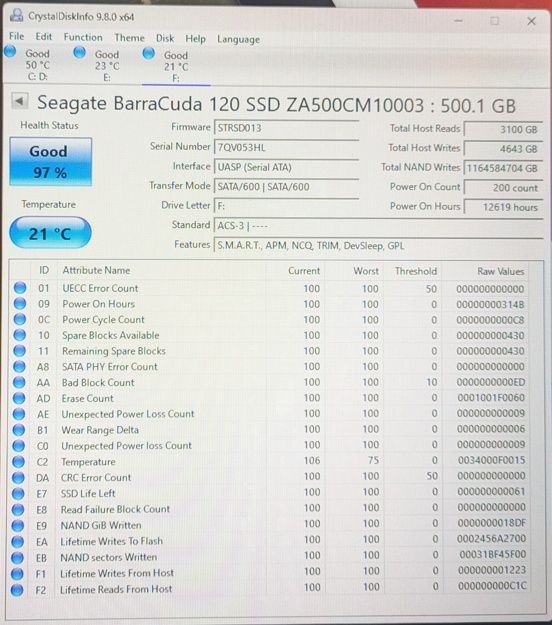The height and width of the screenshot is (625, 552).
Task: Click the Transfer Mode field SATA/600
Action: 287,187
